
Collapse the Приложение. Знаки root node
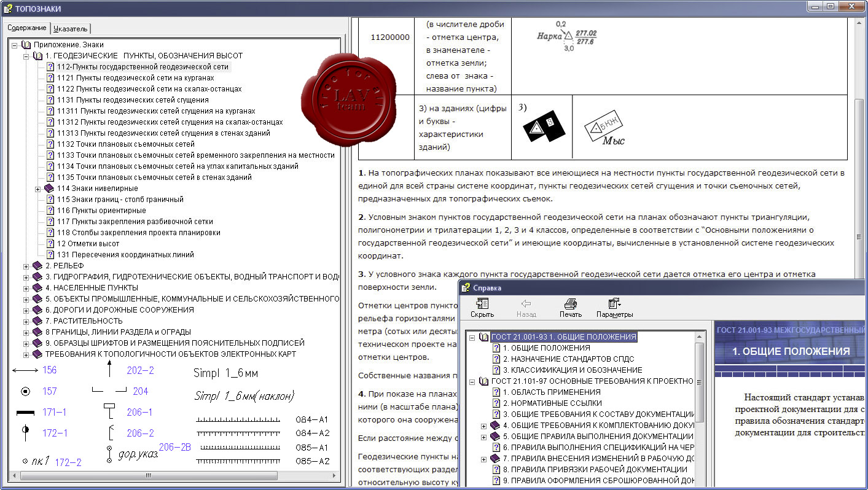tap(15, 45)
